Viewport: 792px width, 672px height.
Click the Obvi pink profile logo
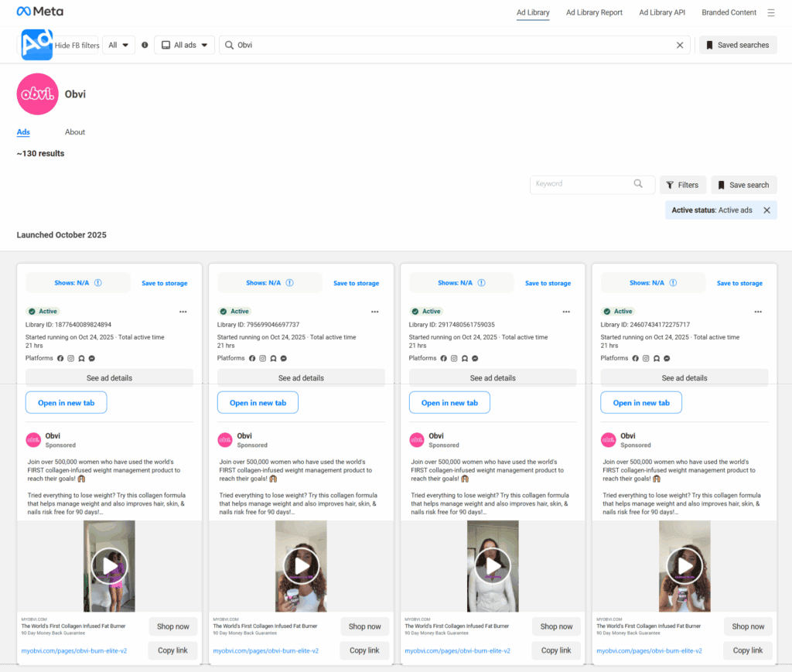(x=37, y=94)
